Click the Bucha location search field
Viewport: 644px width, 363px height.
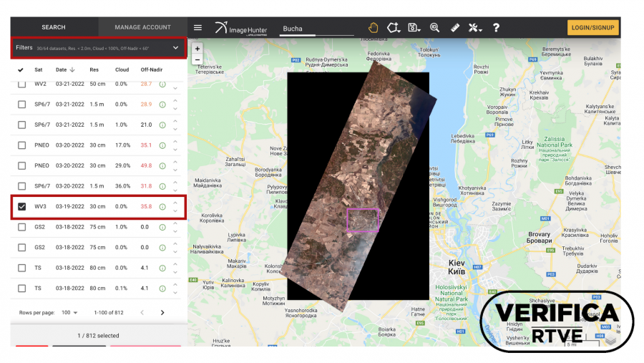pos(317,29)
